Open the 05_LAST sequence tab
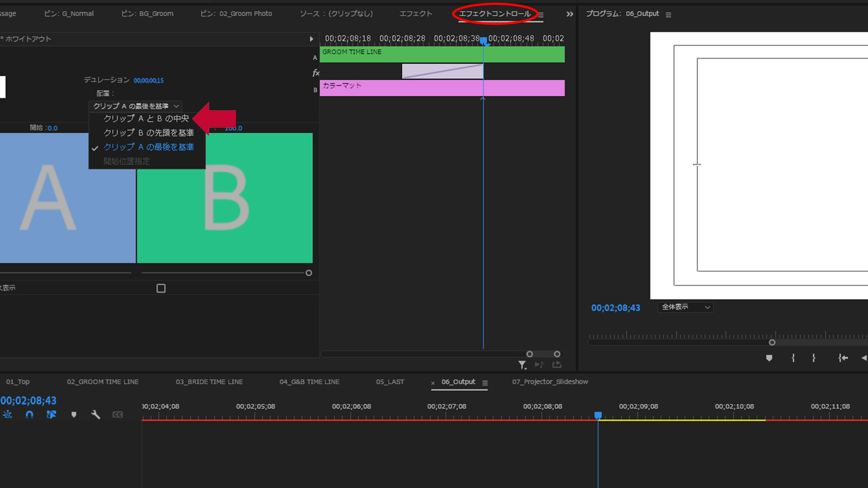The height and width of the screenshot is (488, 868). (390, 382)
